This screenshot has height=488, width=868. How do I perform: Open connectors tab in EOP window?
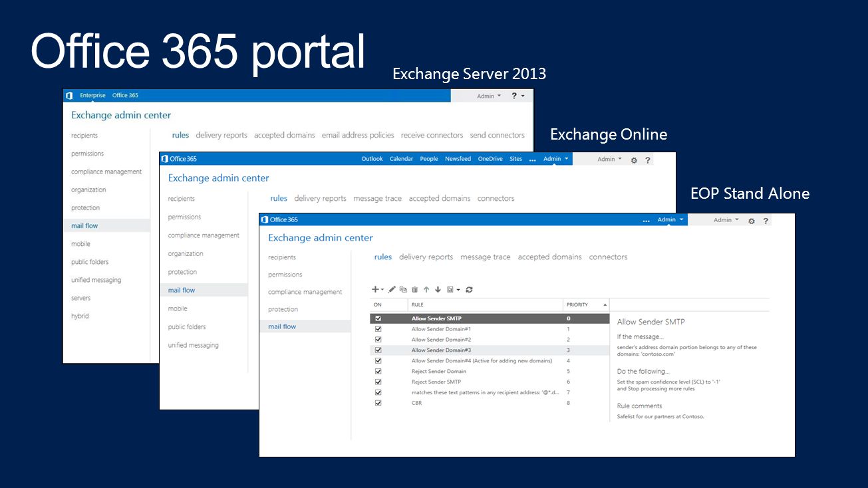pos(608,257)
